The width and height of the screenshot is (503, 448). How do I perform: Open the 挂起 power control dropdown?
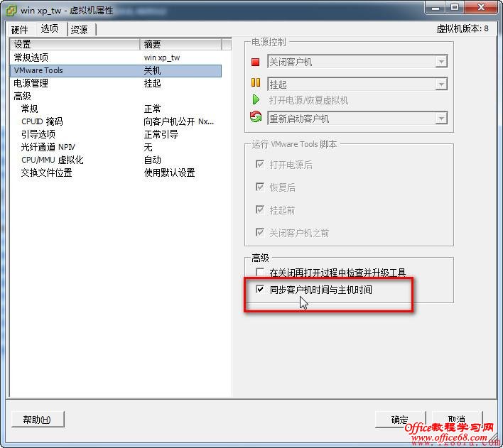click(x=357, y=84)
